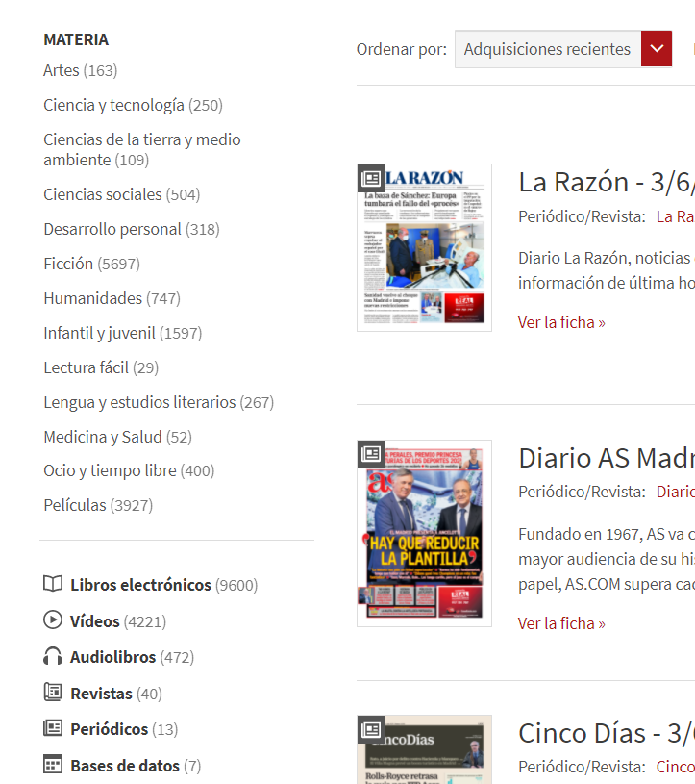The image size is (695, 784).
Task: Click newspaper badge on Cinco Días cover
Action: tap(371, 729)
